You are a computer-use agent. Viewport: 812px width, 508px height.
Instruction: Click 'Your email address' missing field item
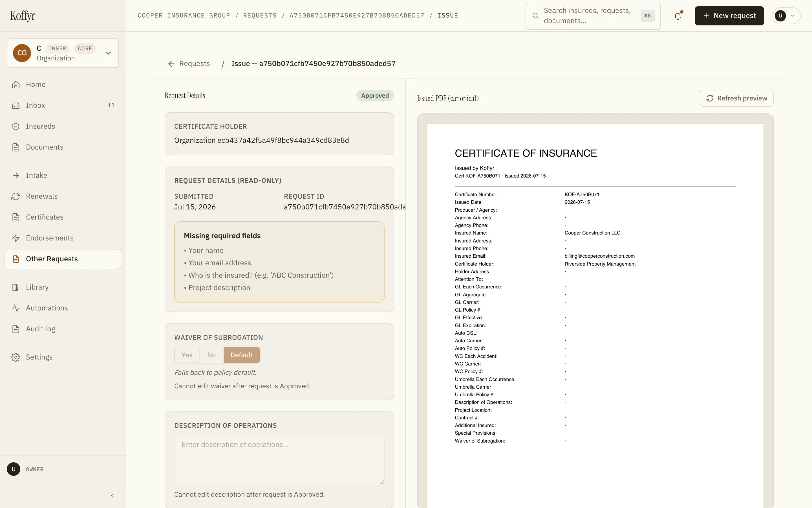[x=219, y=263]
